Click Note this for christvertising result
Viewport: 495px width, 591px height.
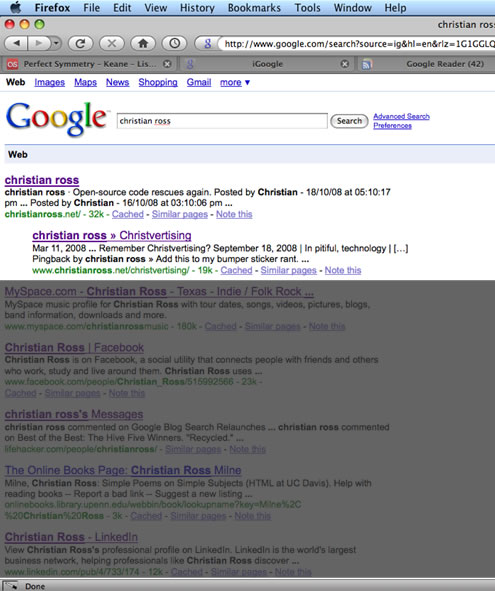[343, 270]
